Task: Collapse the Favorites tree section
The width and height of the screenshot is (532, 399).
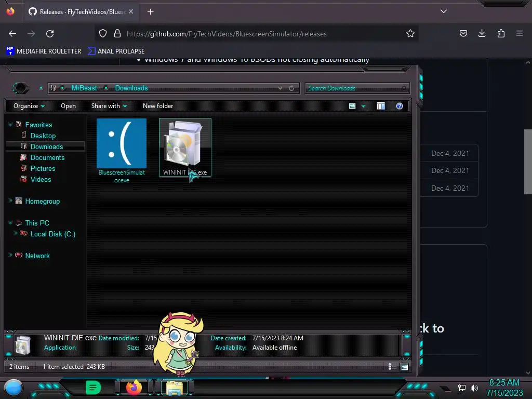Action: [x=10, y=125]
